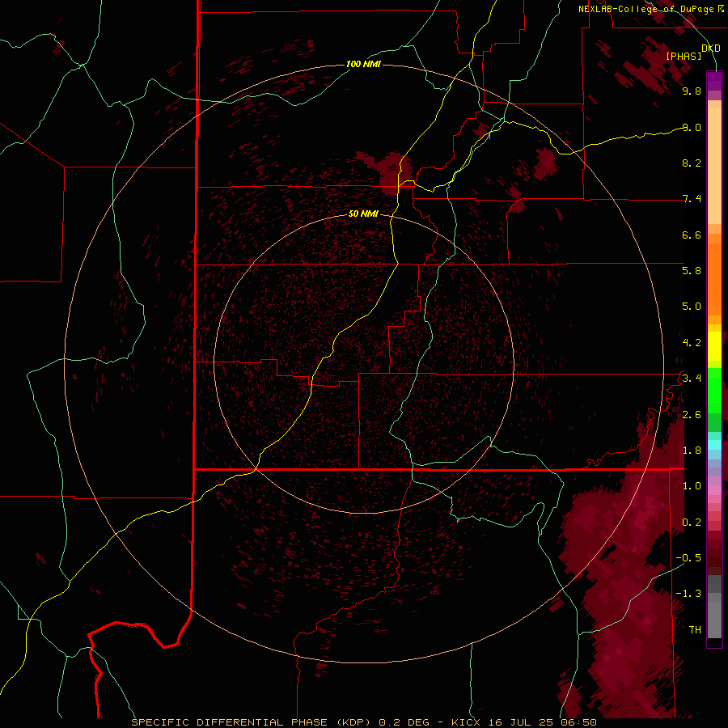The height and width of the screenshot is (728, 728).
Task: Pick the cyan band of the color bar
Action: click(x=714, y=445)
